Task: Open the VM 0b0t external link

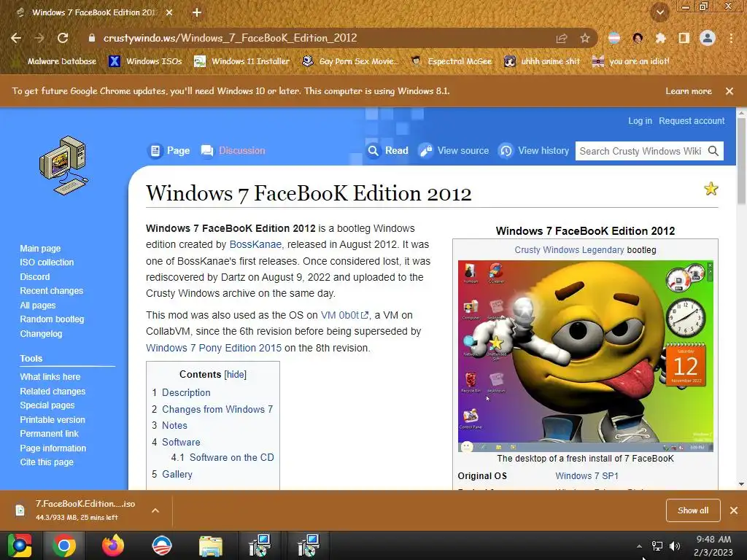Action: (344, 315)
